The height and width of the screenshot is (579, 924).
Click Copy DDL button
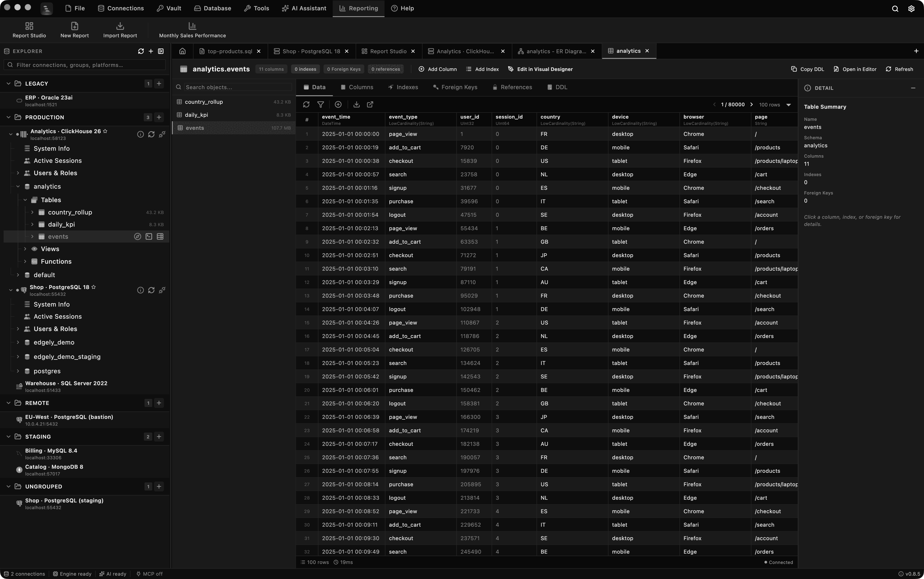tap(807, 69)
